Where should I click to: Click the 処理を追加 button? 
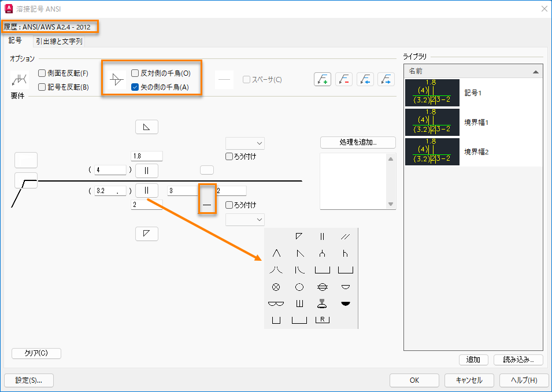point(357,142)
